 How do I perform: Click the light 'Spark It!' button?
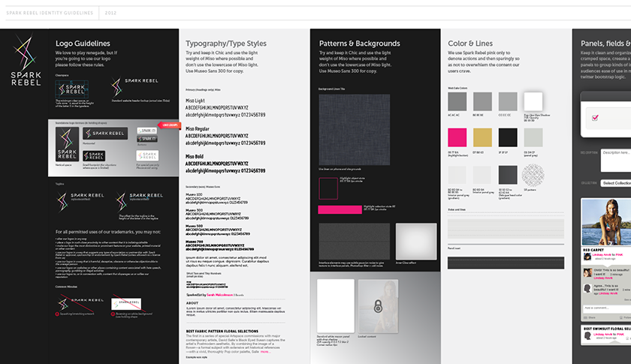pos(147,131)
